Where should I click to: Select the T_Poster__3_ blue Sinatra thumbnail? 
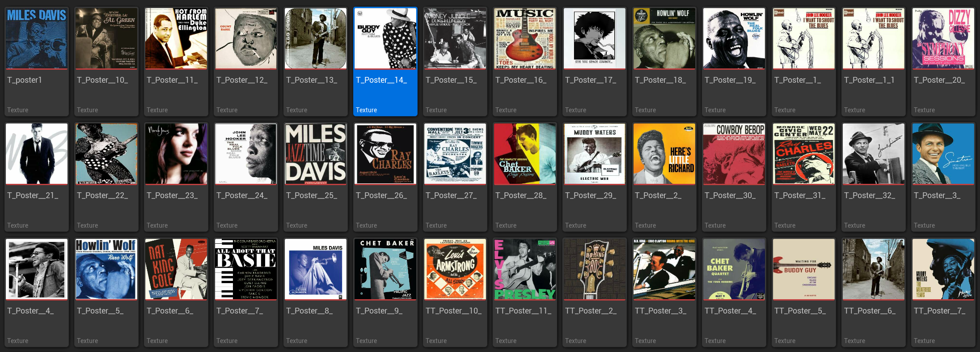pyautogui.click(x=943, y=154)
